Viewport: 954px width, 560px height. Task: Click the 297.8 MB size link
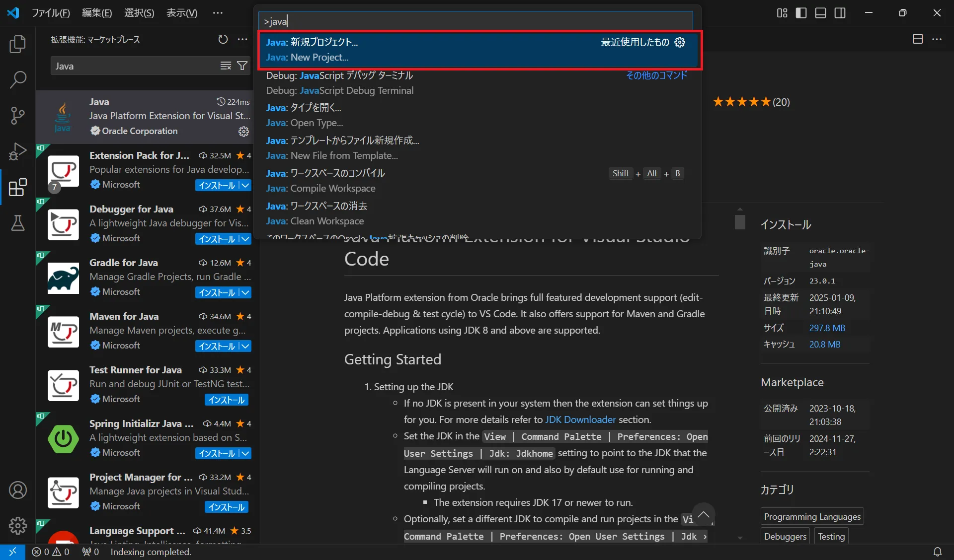coord(827,328)
